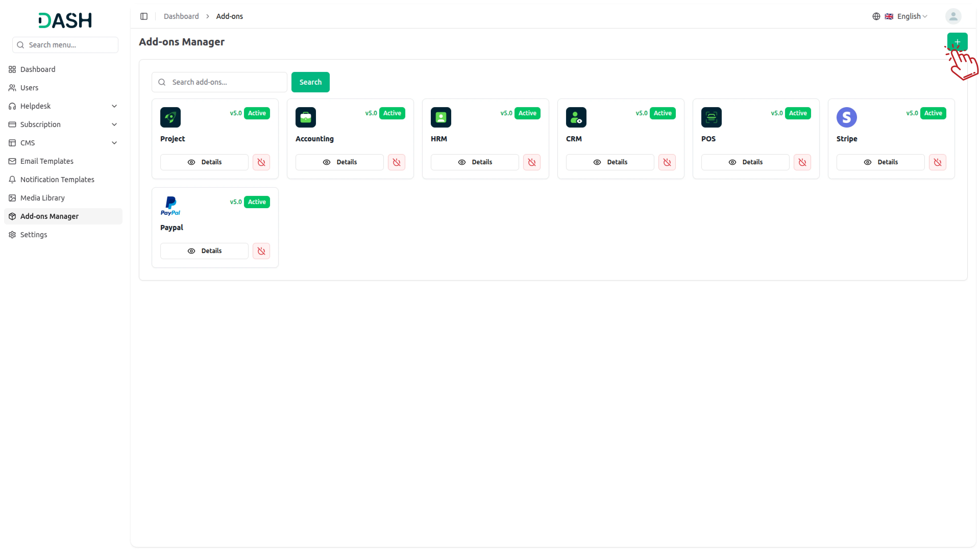The width and height of the screenshot is (980, 551).
Task: View Details of HRM add-on
Action: click(x=475, y=162)
